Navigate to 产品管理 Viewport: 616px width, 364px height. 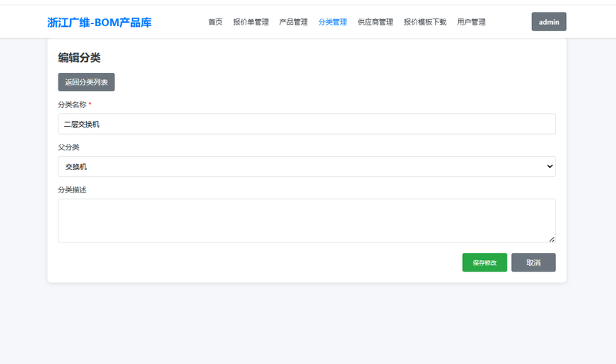tap(293, 22)
